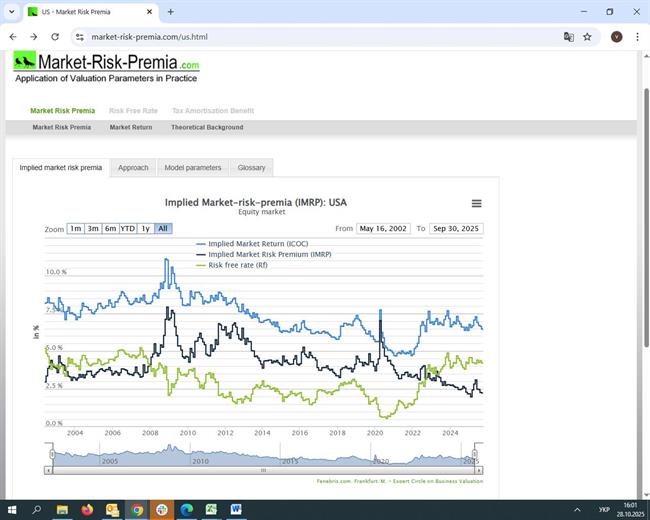Open Firefox from the taskbar
Viewport: 650px width, 520px height.
pyautogui.click(x=87, y=509)
